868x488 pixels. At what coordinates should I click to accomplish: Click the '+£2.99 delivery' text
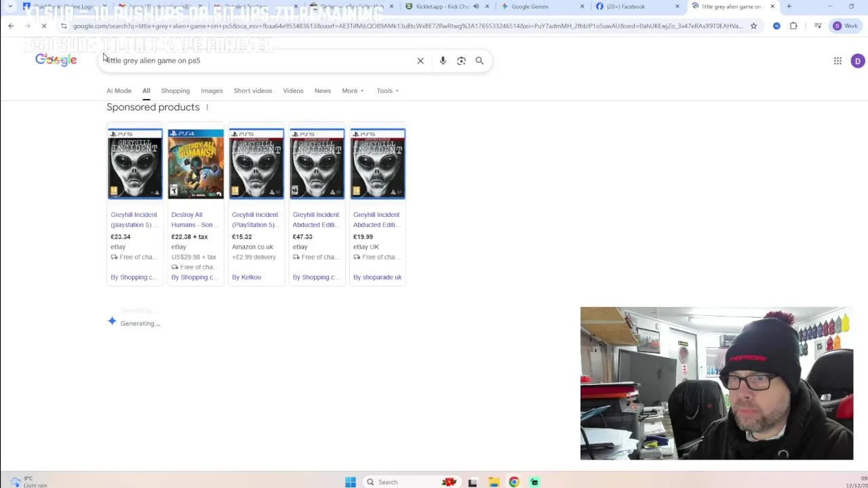(x=254, y=257)
